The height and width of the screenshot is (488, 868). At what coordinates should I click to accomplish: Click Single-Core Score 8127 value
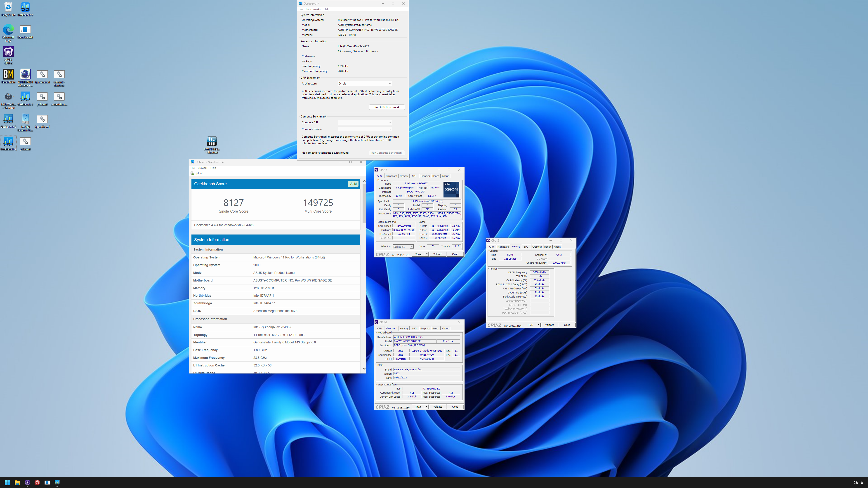point(234,202)
